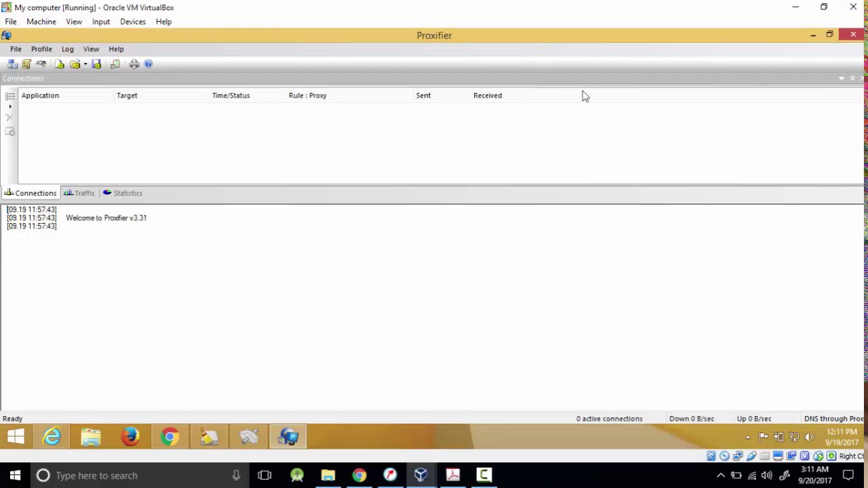Open Android Studio on host taskbar
Viewport: 868px width, 488px height.
[296, 476]
